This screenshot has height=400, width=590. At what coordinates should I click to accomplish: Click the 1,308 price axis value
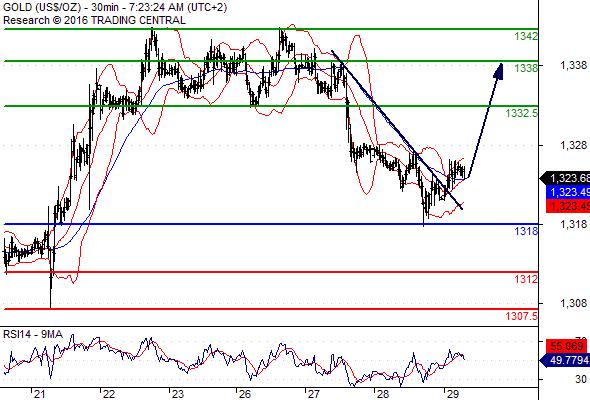[573, 303]
